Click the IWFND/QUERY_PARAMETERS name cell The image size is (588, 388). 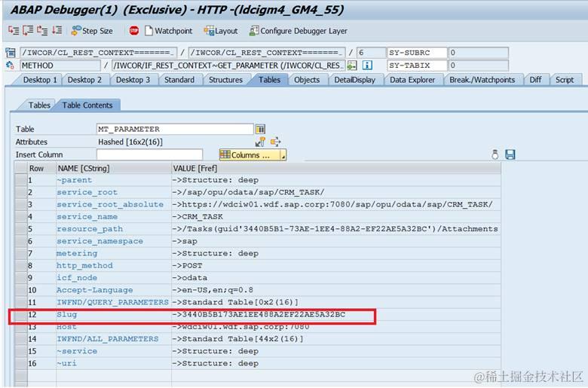coord(112,302)
